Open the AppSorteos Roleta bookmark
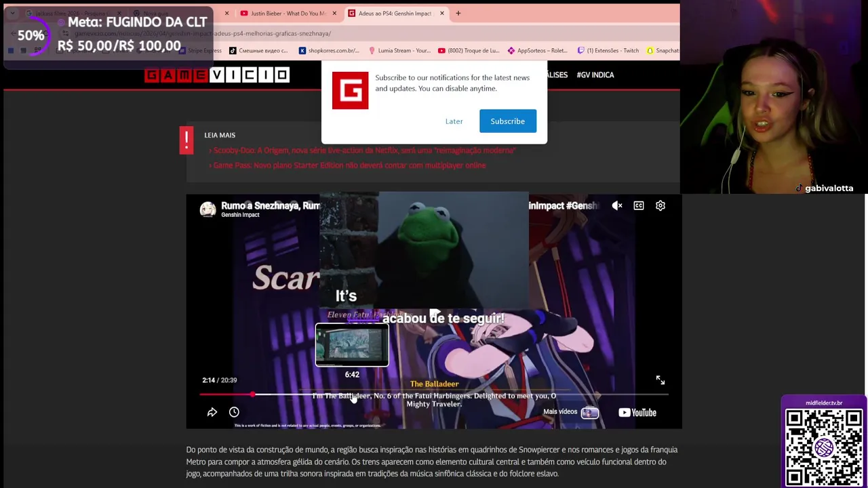This screenshot has width=868, height=488. (538, 51)
